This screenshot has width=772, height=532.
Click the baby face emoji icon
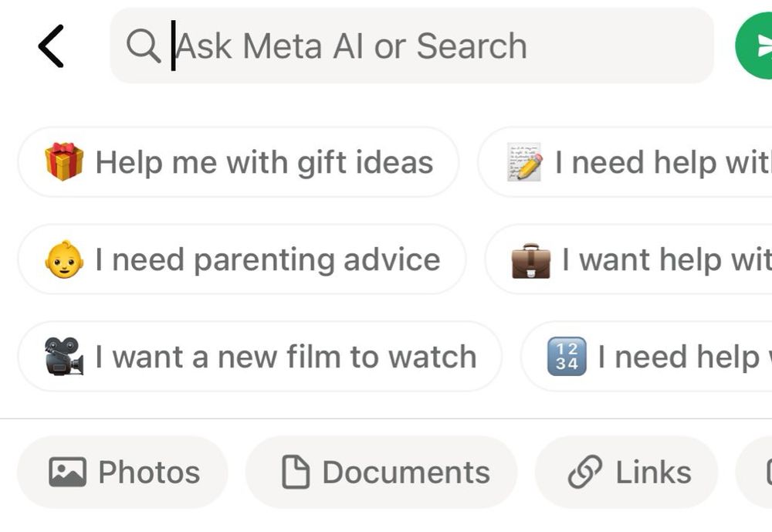(64, 260)
